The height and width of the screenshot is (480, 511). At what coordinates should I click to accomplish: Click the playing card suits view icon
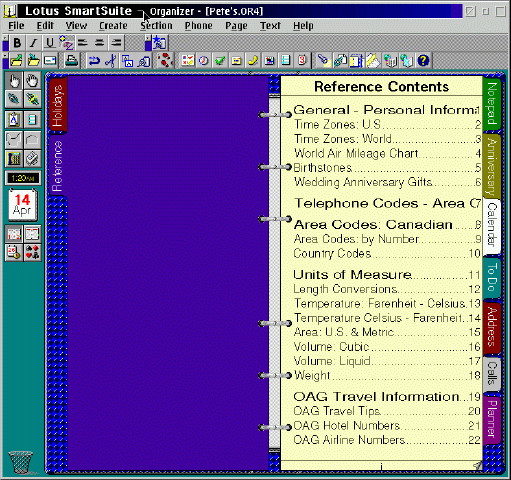pos(32,252)
